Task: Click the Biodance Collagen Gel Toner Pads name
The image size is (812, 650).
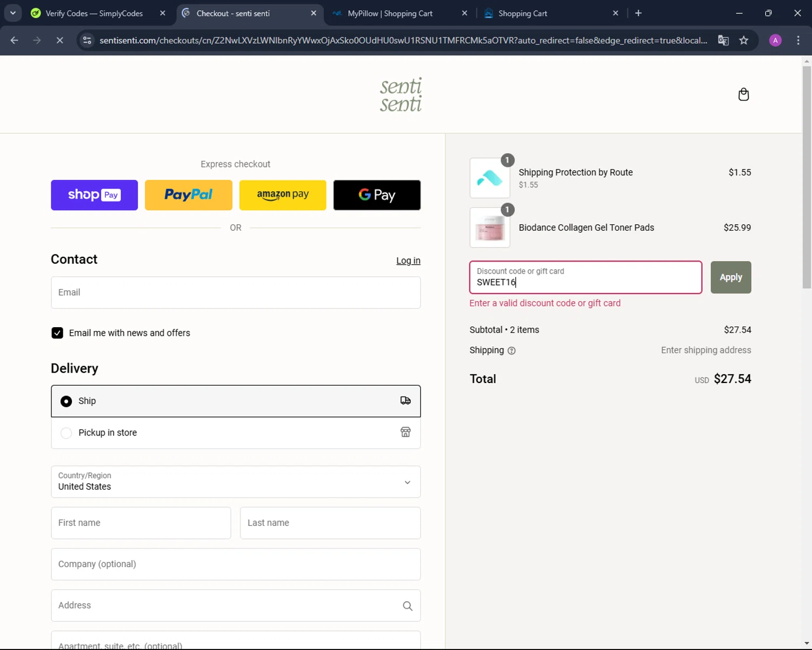Action: 586,227
